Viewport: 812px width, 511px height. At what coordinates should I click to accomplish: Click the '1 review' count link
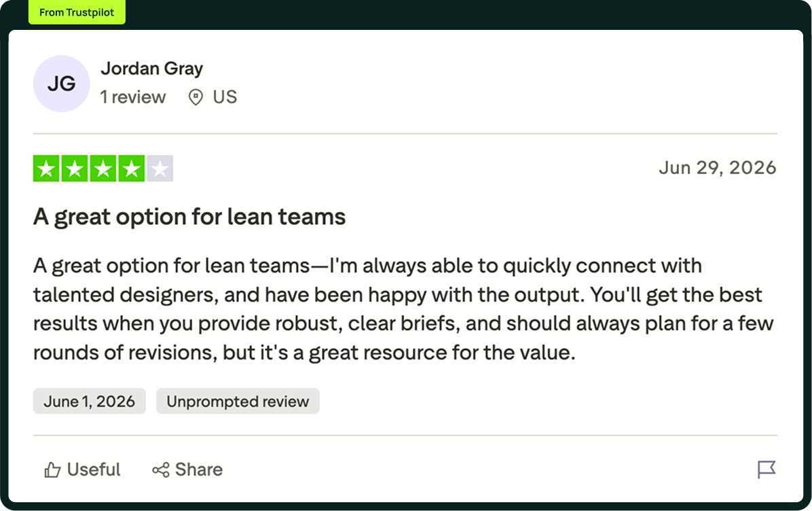point(132,97)
